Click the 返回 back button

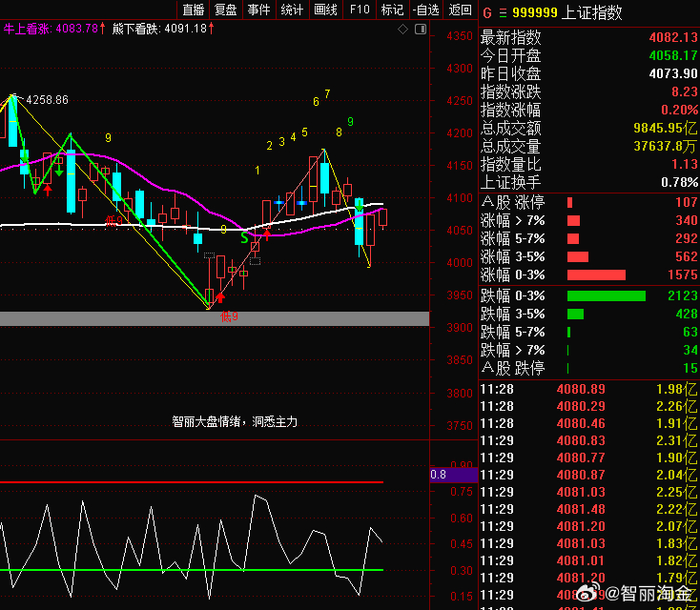[460, 10]
